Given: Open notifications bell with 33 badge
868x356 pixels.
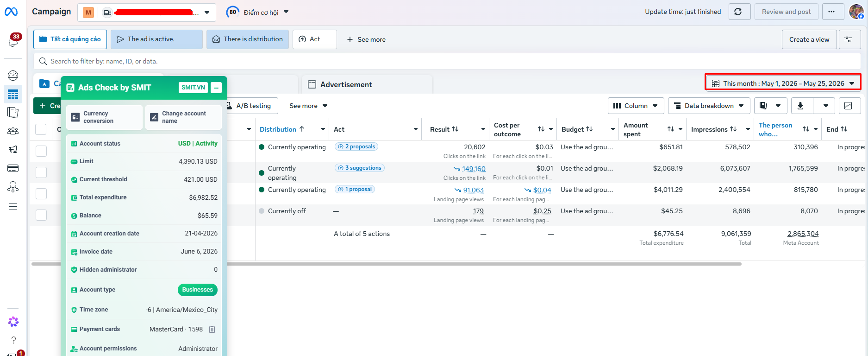Looking at the screenshot, I should (x=13, y=41).
